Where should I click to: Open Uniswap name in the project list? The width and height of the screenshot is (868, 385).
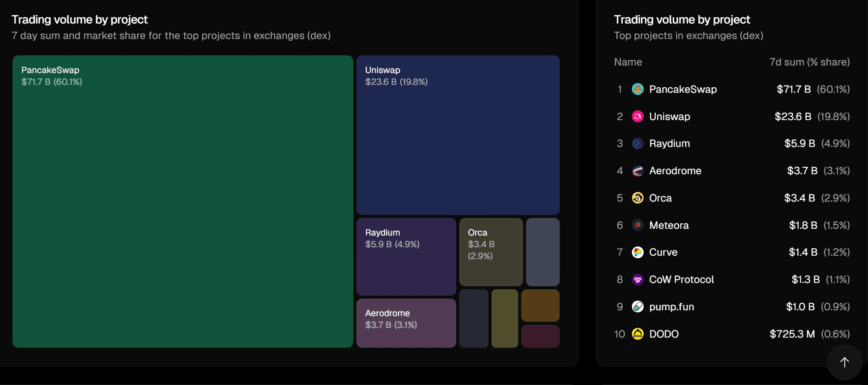[x=670, y=116]
